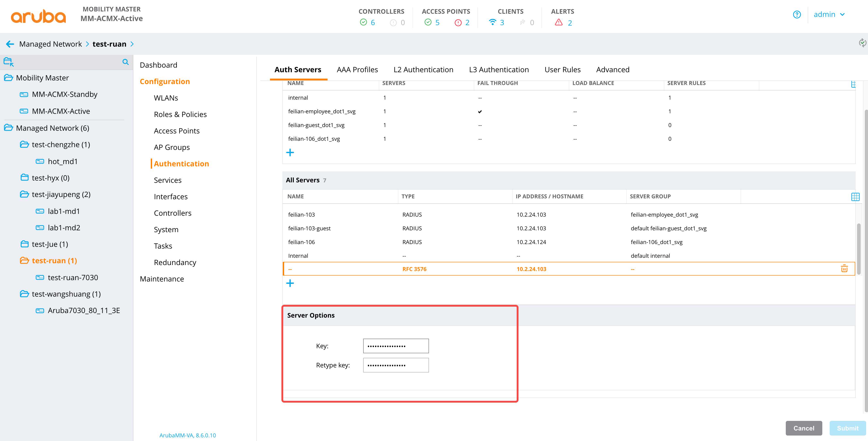The height and width of the screenshot is (441, 868).
Task: Click the controllers up status icon
Action: click(x=363, y=22)
